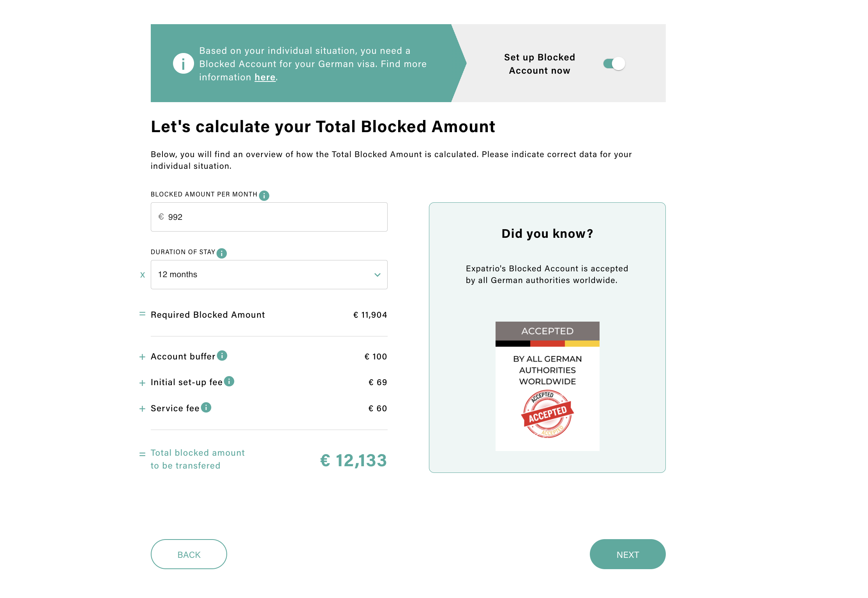
Task: Click the euro symbol in amount field
Action: [161, 217]
